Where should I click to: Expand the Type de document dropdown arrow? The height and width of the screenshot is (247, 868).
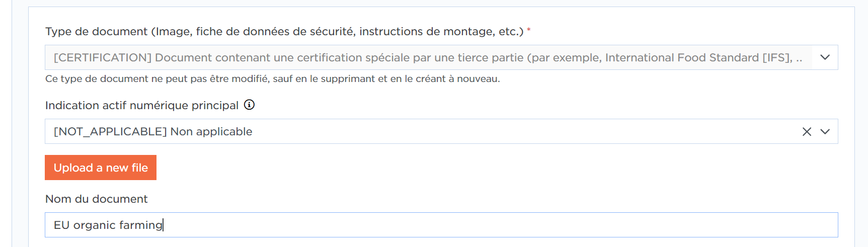tap(825, 57)
